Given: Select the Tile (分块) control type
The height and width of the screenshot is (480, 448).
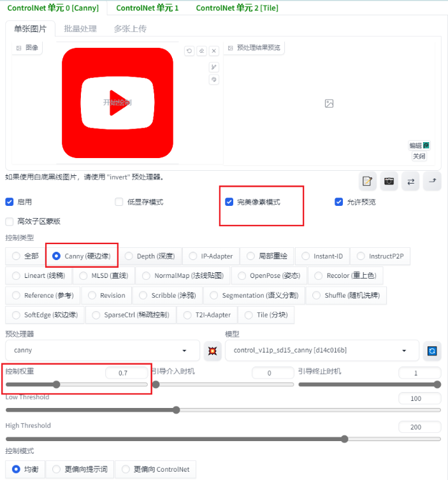Looking at the screenshot, I should tap(266, 315).
